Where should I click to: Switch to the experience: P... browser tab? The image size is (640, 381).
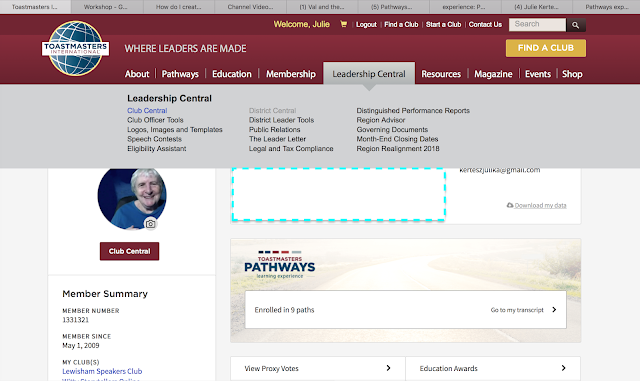coord(464,7)
